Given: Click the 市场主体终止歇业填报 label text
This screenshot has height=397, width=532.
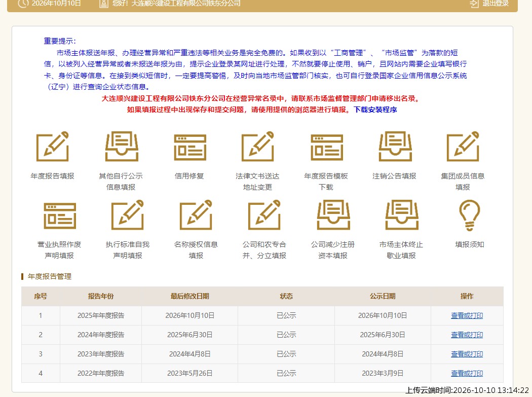Looking at the screenshot, I should tap(401, 250).
